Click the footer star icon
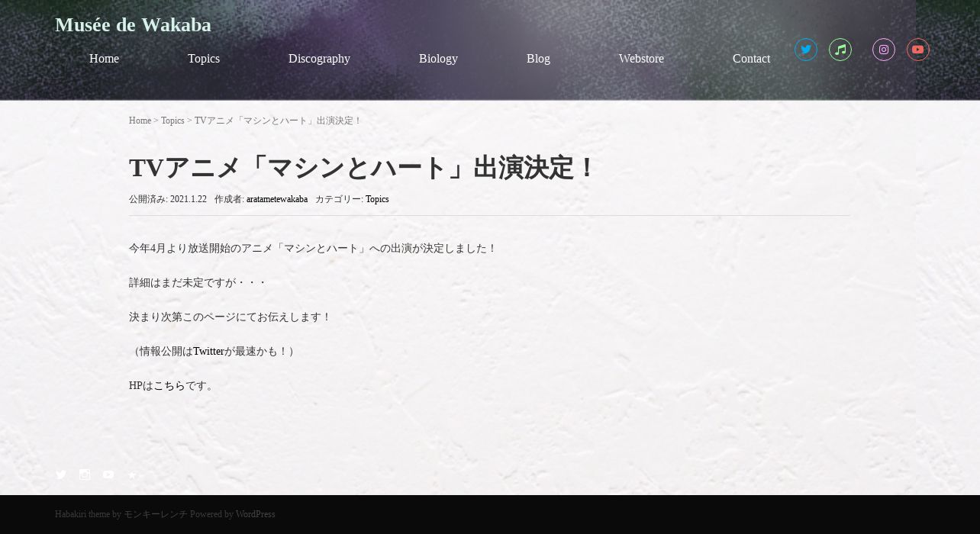The height and width of the screenshot is (534, 980). click(x=132, y=475)
